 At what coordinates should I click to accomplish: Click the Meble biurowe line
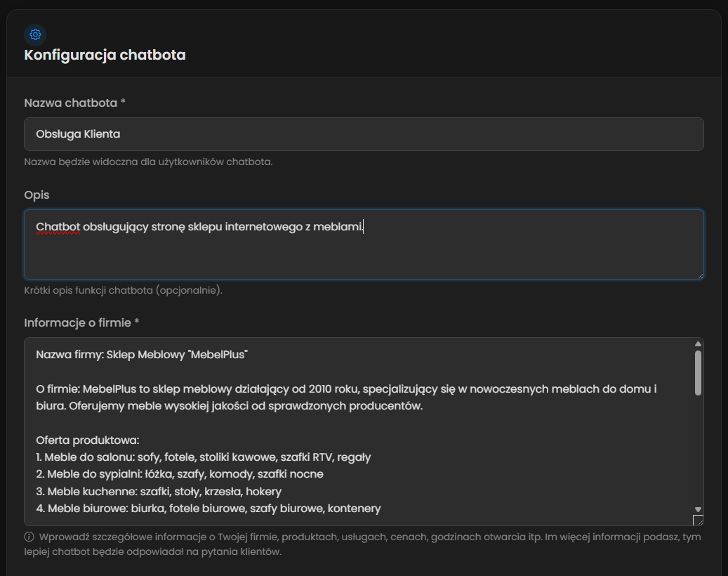209,508
